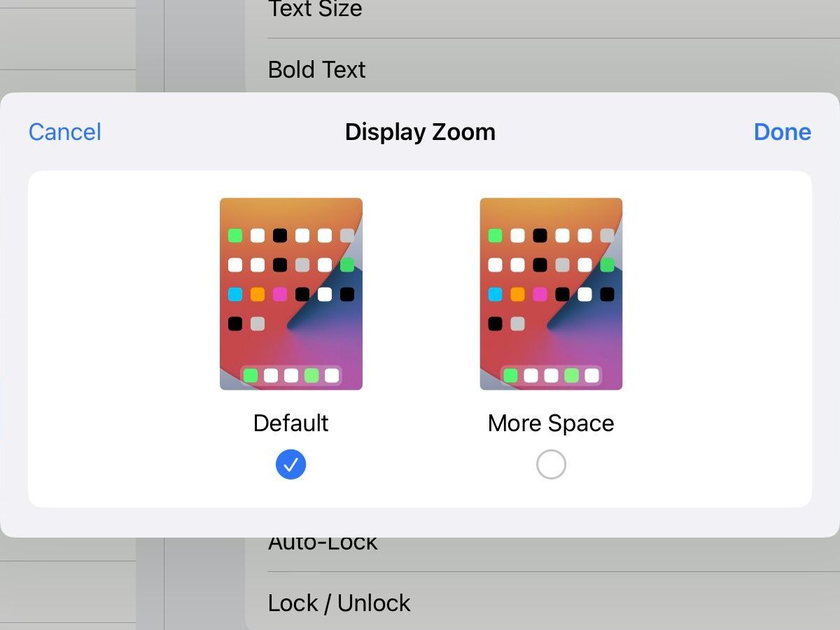
Task: Tap the More Space wallpaper preview thumbnail
Action: point(551,294)
